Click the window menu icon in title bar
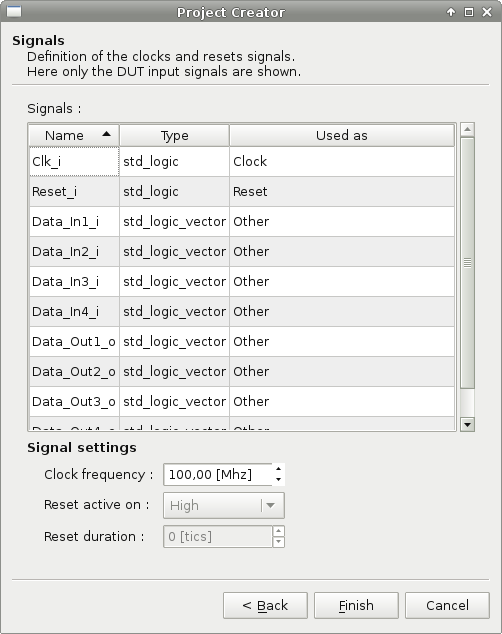 14,11
